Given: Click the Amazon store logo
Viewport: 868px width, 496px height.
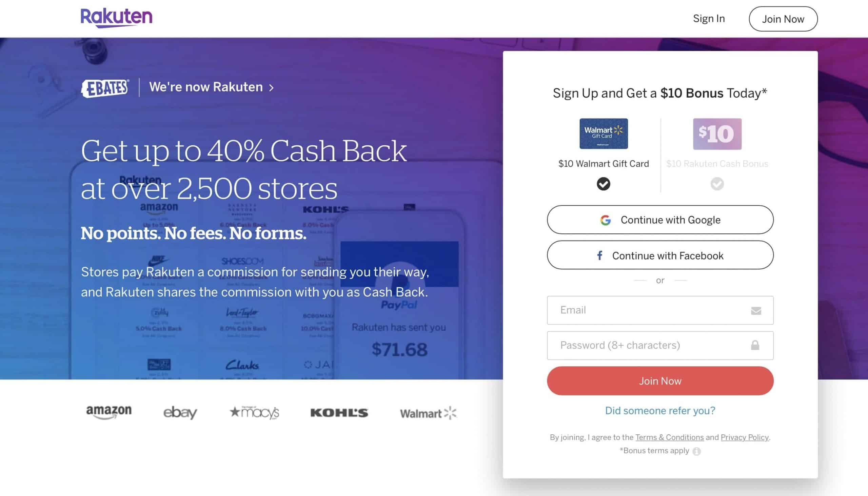Looking at the screenshot, I should coord(109,412).
